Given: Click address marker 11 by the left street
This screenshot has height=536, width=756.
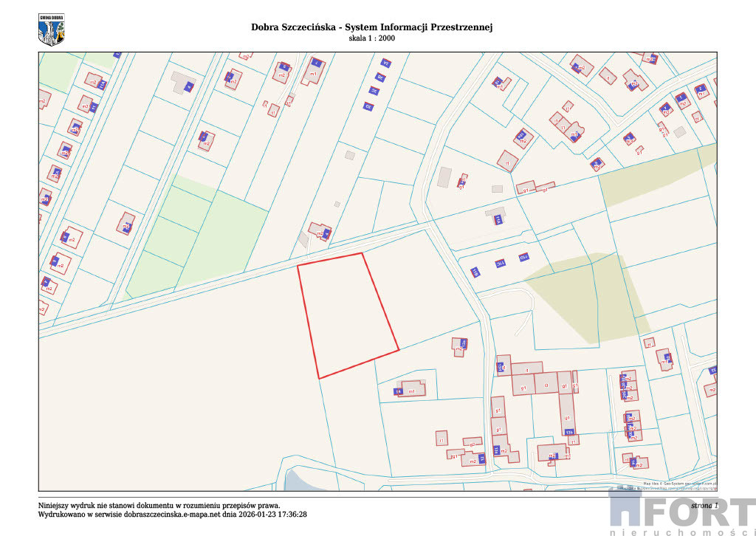Looking at the screenshot, I should [x=94, y=107].
